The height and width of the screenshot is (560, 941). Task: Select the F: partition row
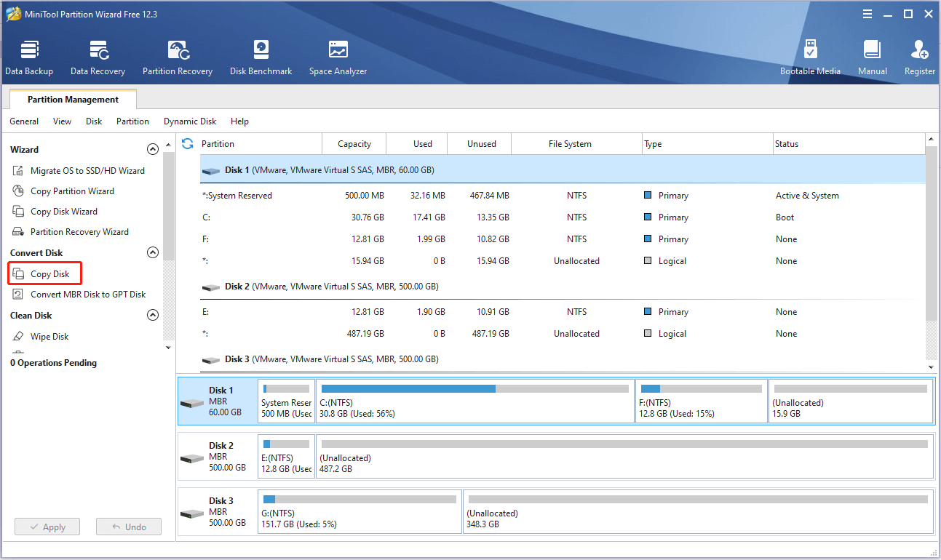click(562, 239)
